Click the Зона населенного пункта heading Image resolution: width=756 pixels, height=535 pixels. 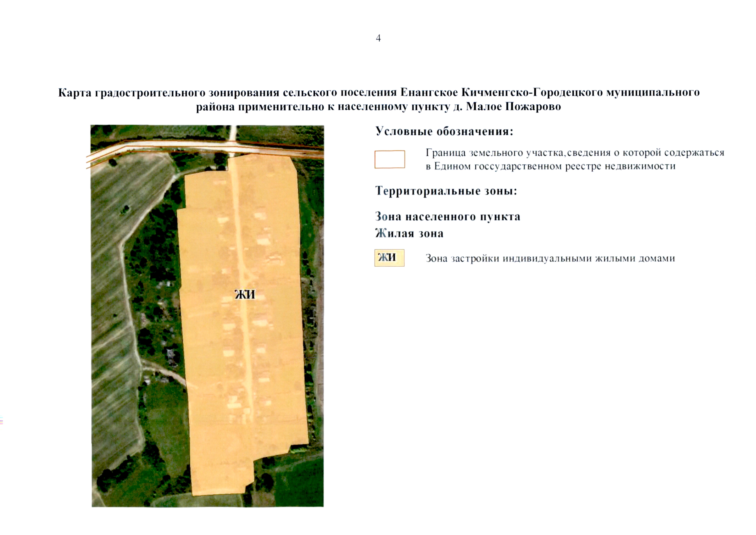(x=448, y=216)
